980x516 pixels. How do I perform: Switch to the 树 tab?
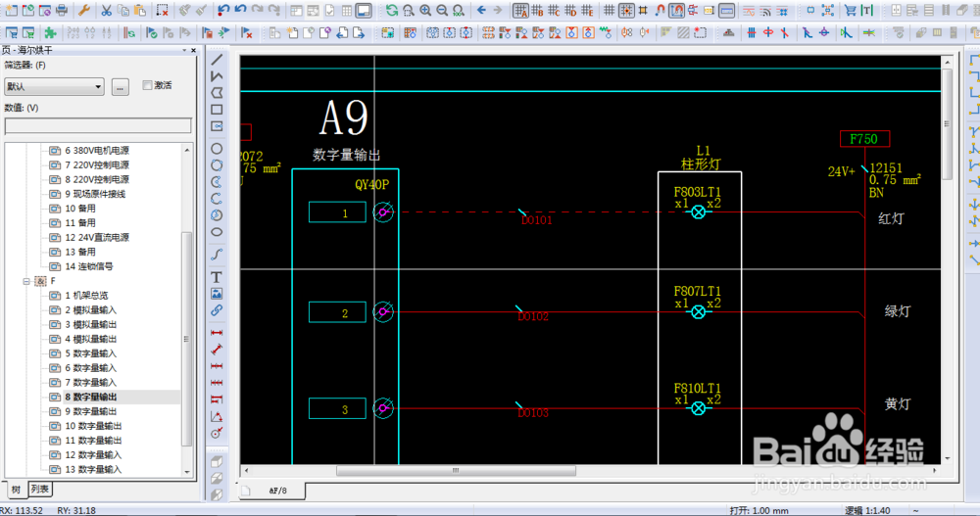pos(16,490)
